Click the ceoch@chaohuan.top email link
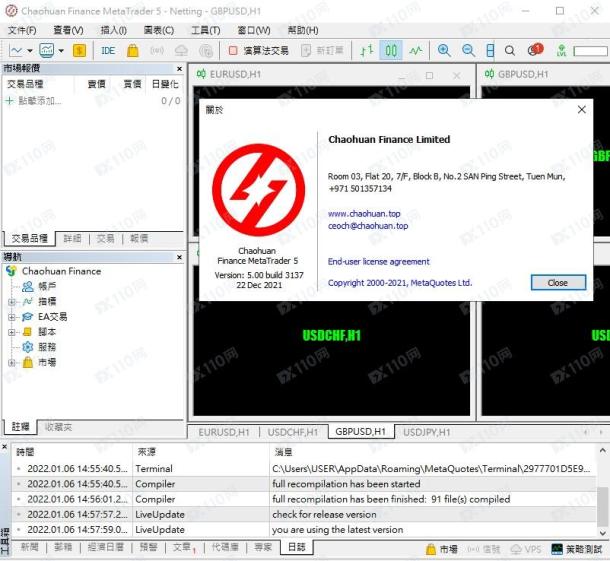 tap(368, 226)
